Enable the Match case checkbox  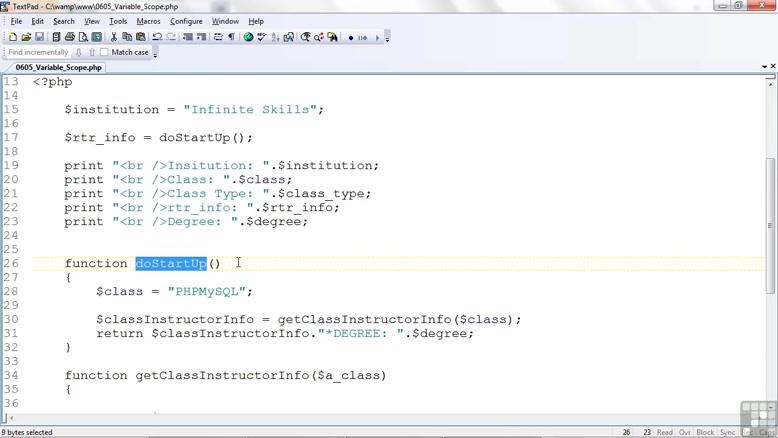pyautogui.click(x=104, y=52)
